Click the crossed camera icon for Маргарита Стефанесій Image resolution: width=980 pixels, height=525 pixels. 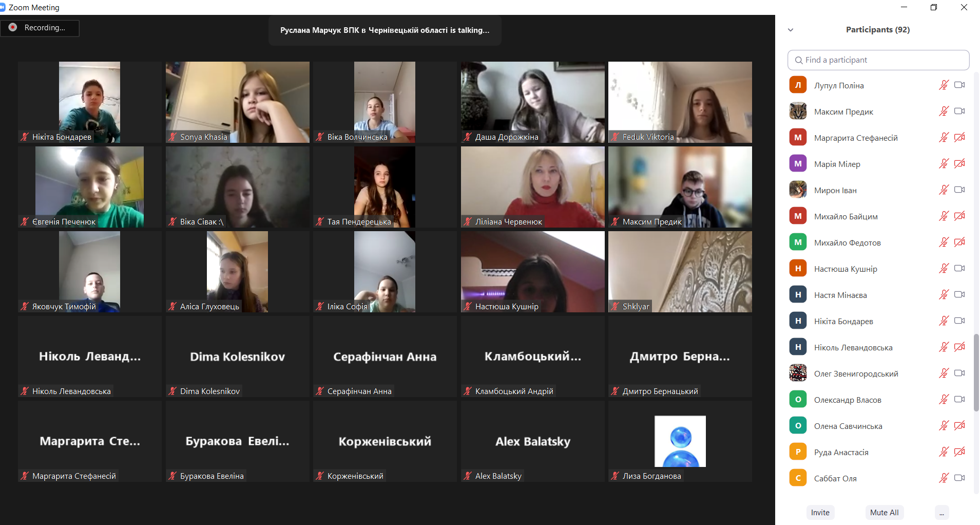959,138
